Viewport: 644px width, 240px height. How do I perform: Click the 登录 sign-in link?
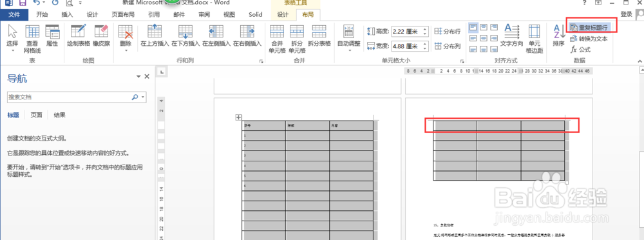(627, 14)
